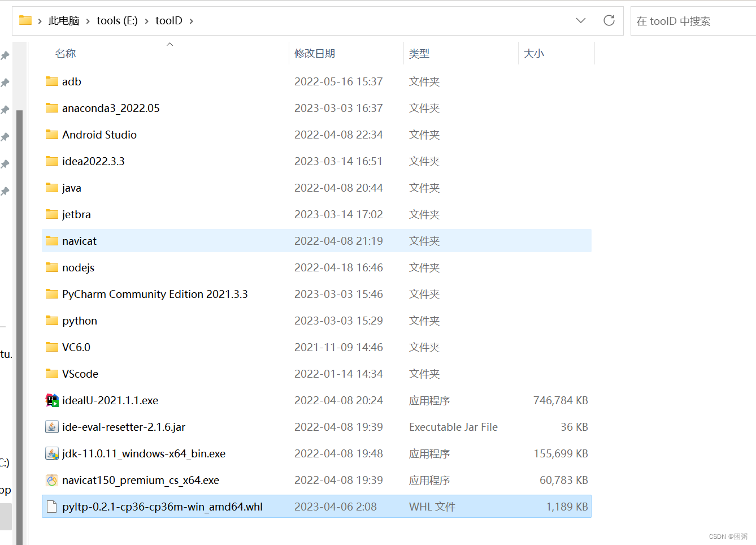The width and height of the screenshot is (756, 545).
Task: Select the idea2022.3.3 folder name
Action: (x=93, y=161)
